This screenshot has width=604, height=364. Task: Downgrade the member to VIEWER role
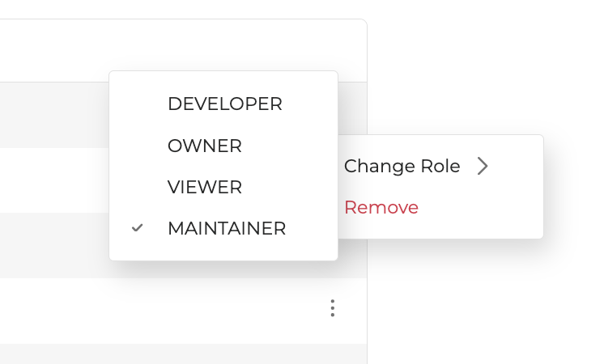[204, 187]
